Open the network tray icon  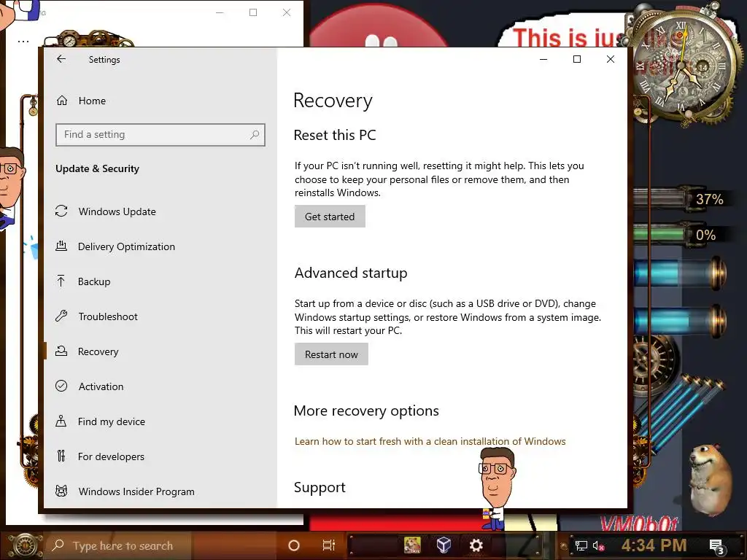[581, 545]
